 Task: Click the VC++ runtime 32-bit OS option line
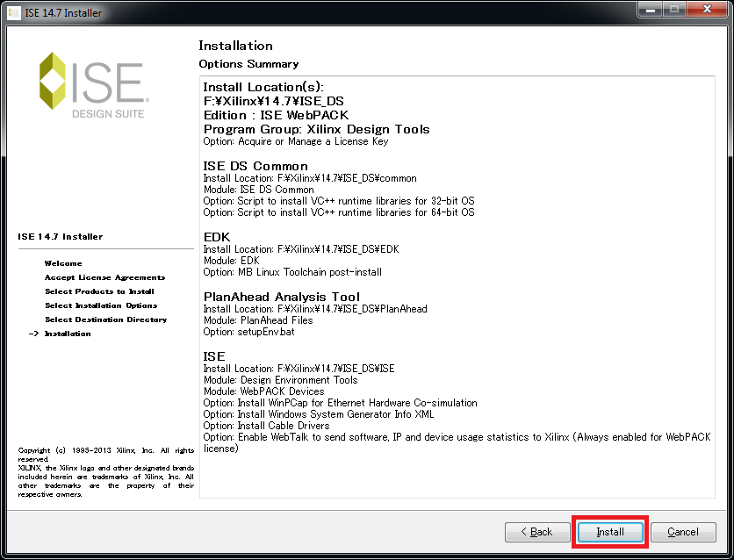(339, 201)
